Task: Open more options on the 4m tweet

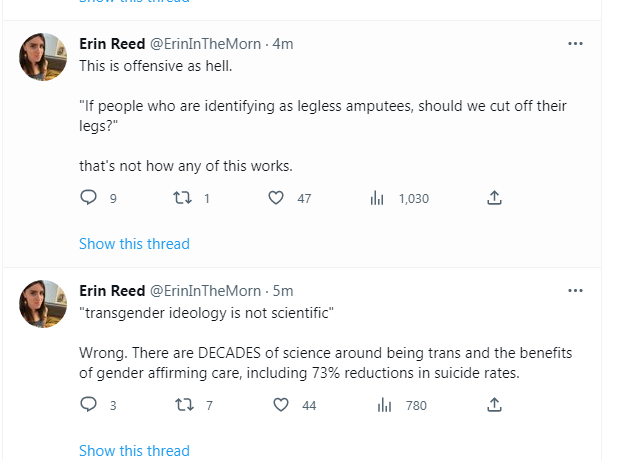Action: coord(575,44)
